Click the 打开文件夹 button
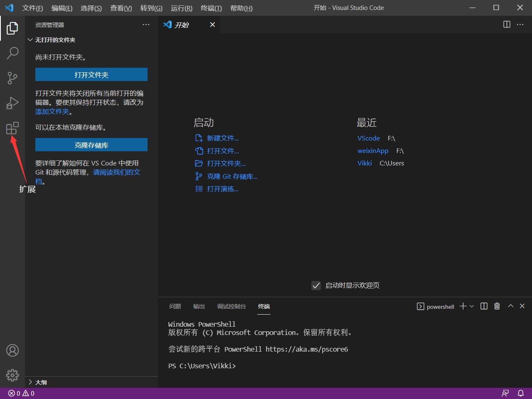Screen dimensions: 532x399 pyautogui.click(x=91, y=75)
